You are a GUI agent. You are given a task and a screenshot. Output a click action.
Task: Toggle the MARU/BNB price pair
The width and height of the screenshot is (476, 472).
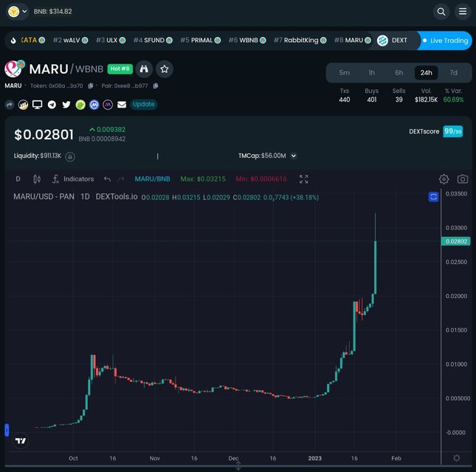point(152,179)
